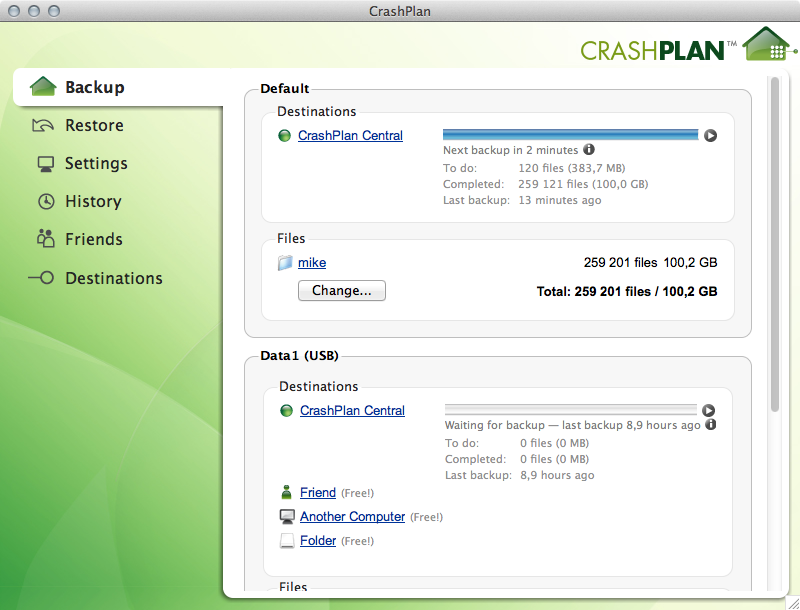
Task: Click the Friends people icon
Action: click(45, 238)
